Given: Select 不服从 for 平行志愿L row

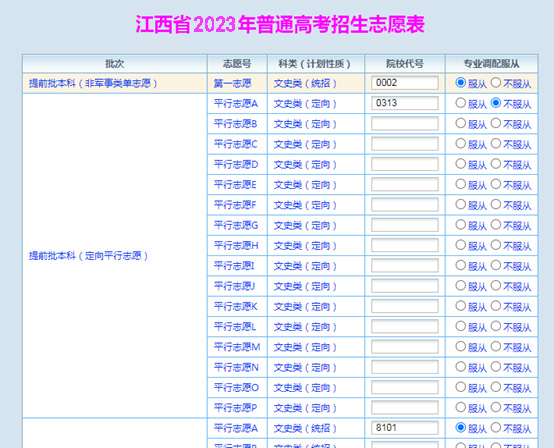Looking at the screenshot, I should click(496, 326).
